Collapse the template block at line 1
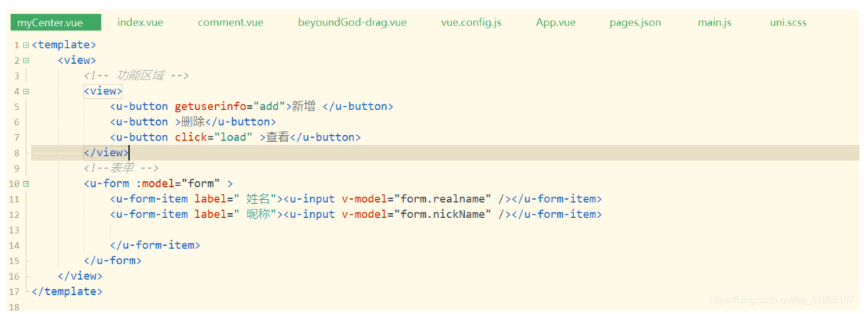Image resolution: width=868 pixels, height=314 pixels. click(26, 45)
